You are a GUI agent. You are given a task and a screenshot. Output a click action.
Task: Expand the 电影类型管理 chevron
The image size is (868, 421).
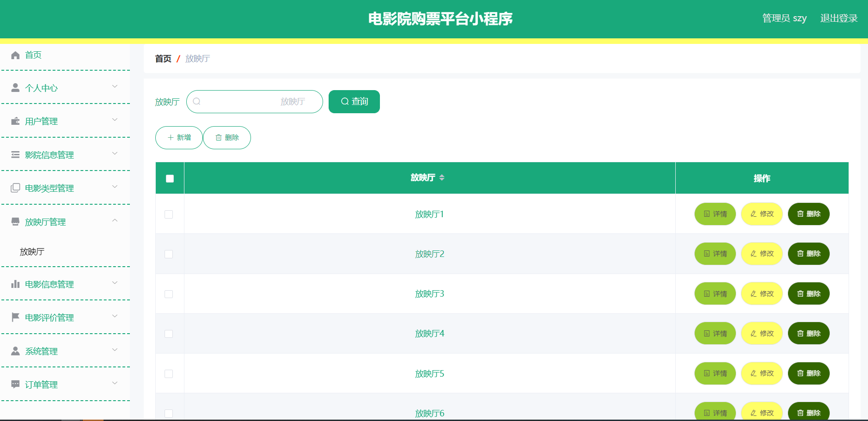tap(115, 187)
